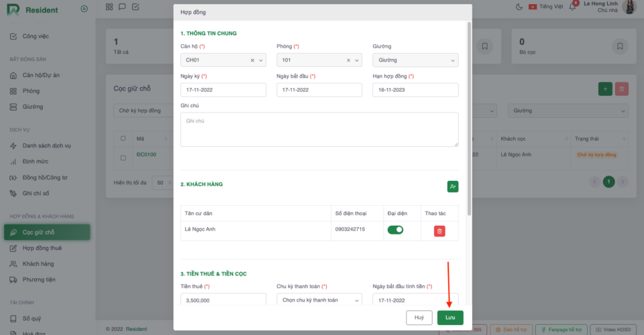The height and width of the screenshot is (335, 644).
Task: Click the red trash delete button
Action: tap(622, 89)
